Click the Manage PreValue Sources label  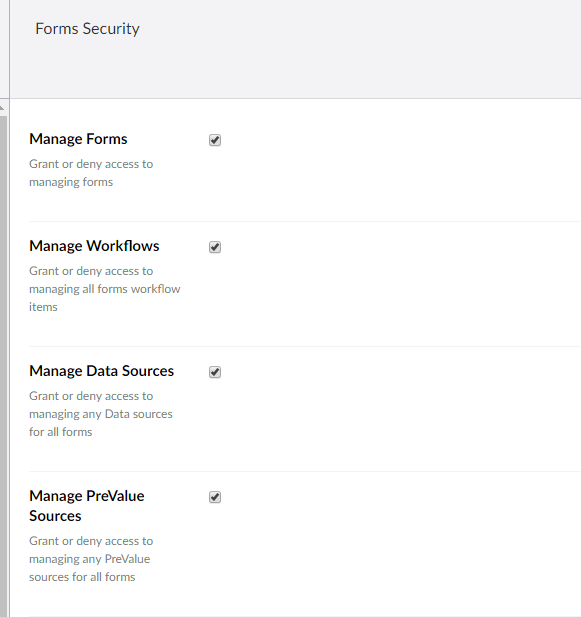tap(87, 506)
